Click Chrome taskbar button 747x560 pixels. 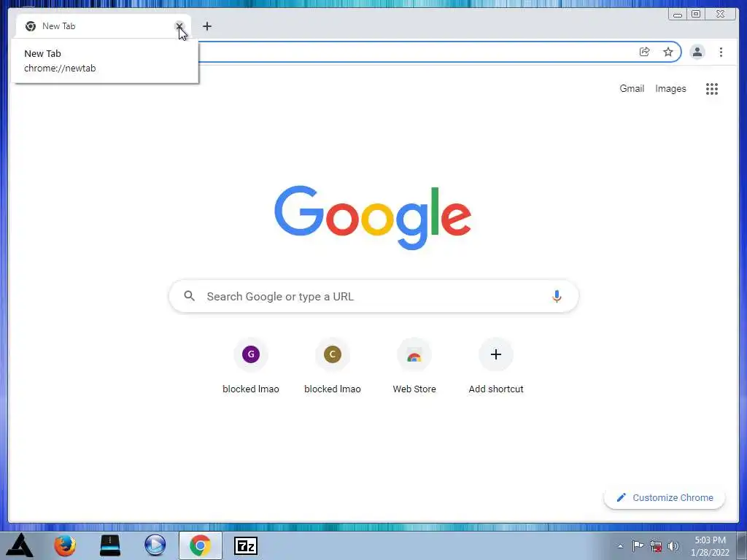click(200, 545)
